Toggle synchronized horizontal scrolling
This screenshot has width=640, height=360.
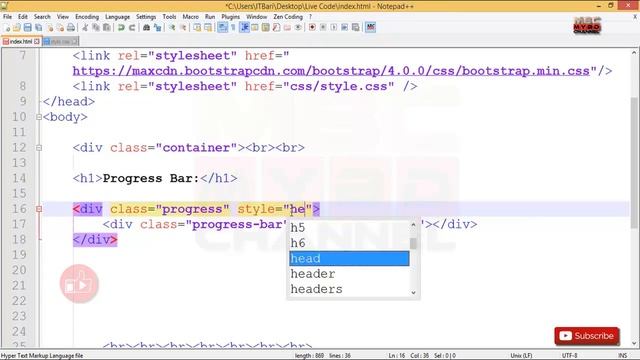pos(208,27)
